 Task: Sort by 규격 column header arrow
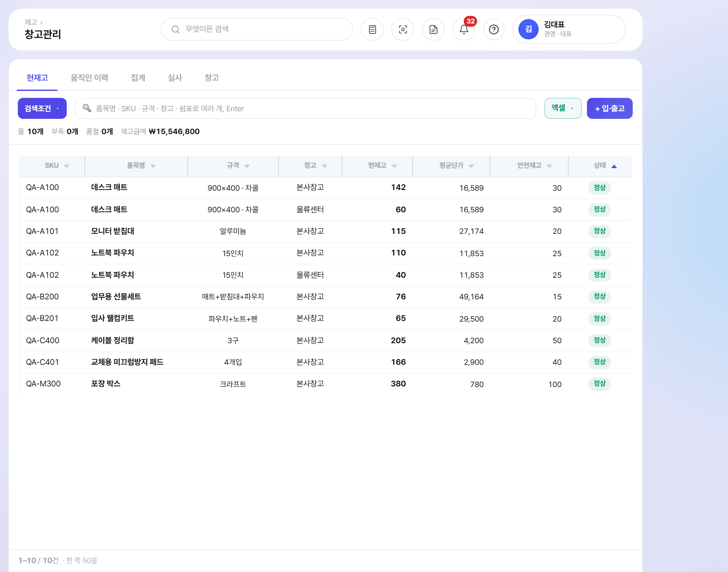tap(247, 166)
